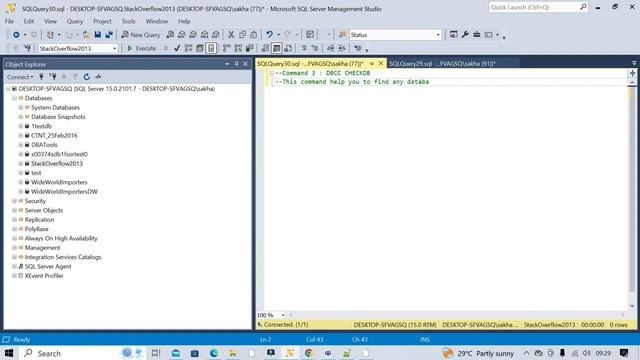640x360 pixels.
Task: Click the Navigate Backward arrow icon
Action: pyautogui.click(x=16, y=35)
